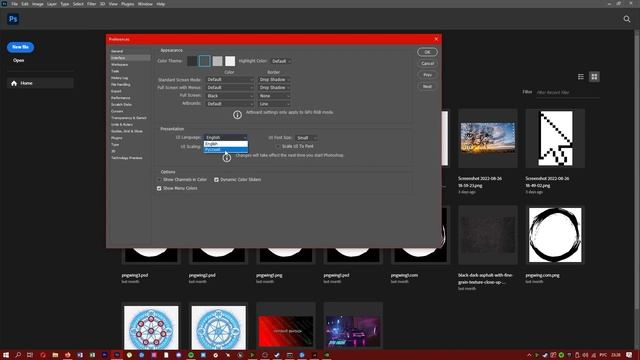Screen dimensions: 640x360
Task: Open the Full Screen border dropdown set to None
Action: pyautogui.click(x=274, y=96)
